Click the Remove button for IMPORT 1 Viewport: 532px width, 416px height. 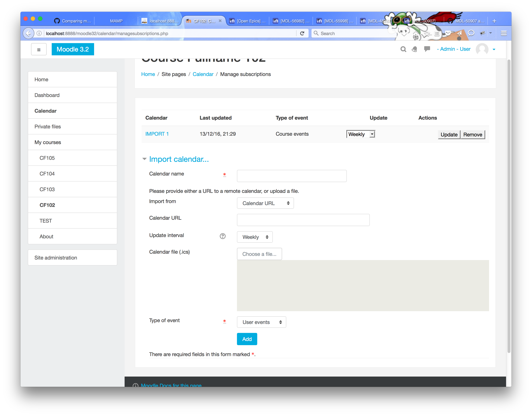tap(473, 135)
